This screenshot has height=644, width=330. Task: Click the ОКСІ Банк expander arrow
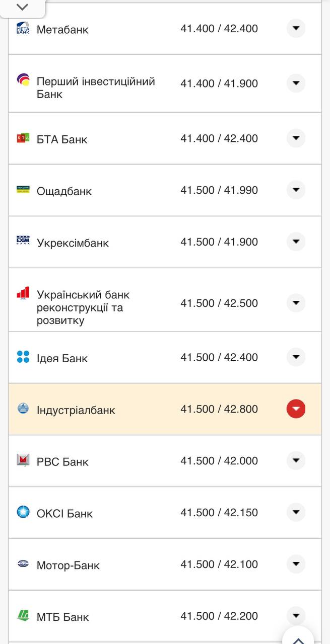point(296,513)
